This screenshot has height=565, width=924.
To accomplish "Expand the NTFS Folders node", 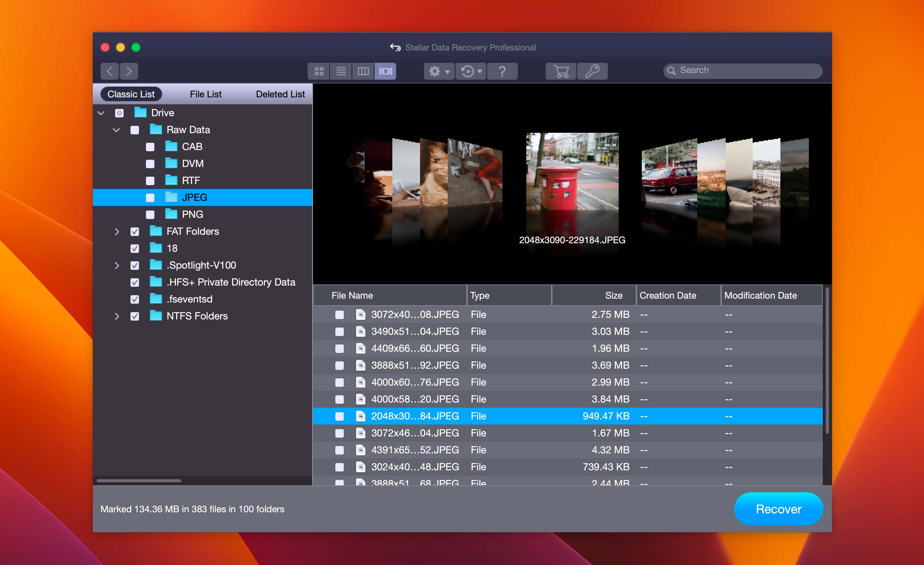I will tap(117, 316).
